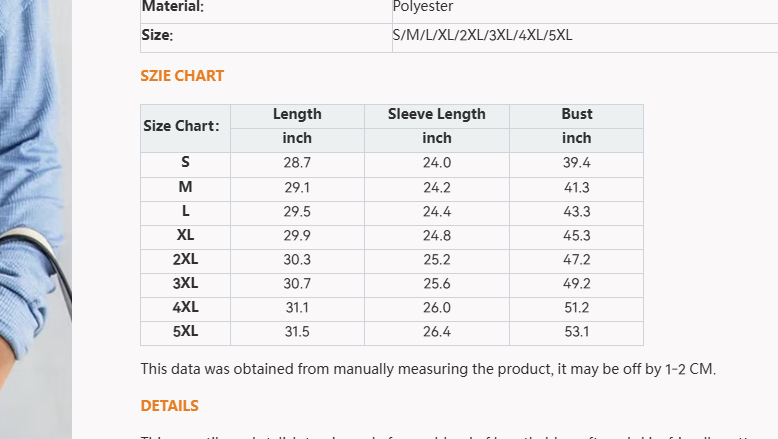Click the product photo on the left
Image resolution: width=778 pixels, height=439 pixels.
click(x=35, y=200)
